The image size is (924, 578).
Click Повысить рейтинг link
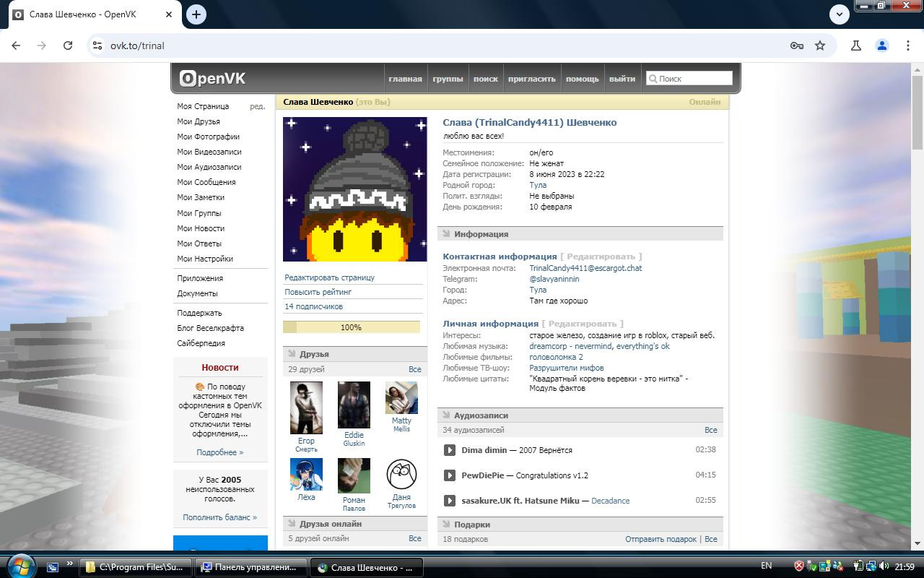[318, 292]
